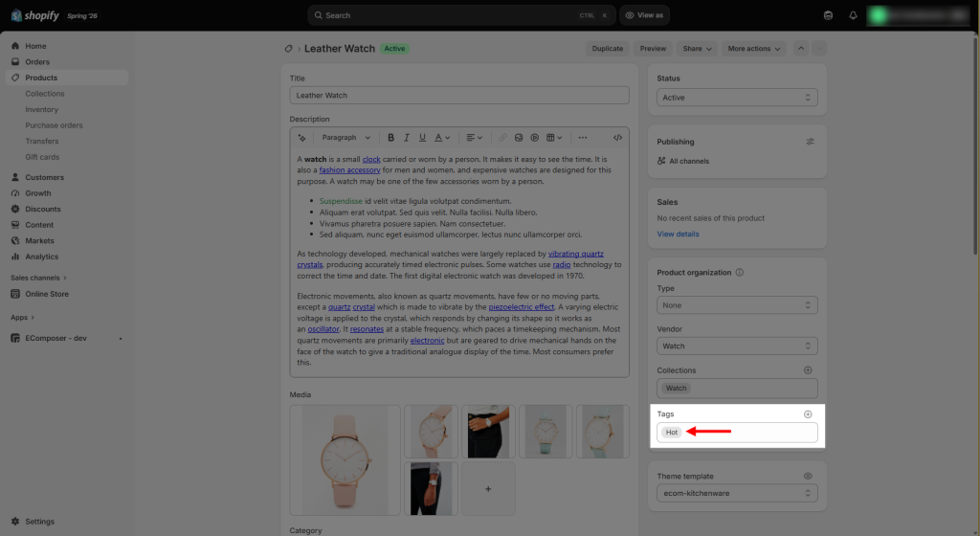Apply italic formatting in description toolbar

tap(406, 138)
